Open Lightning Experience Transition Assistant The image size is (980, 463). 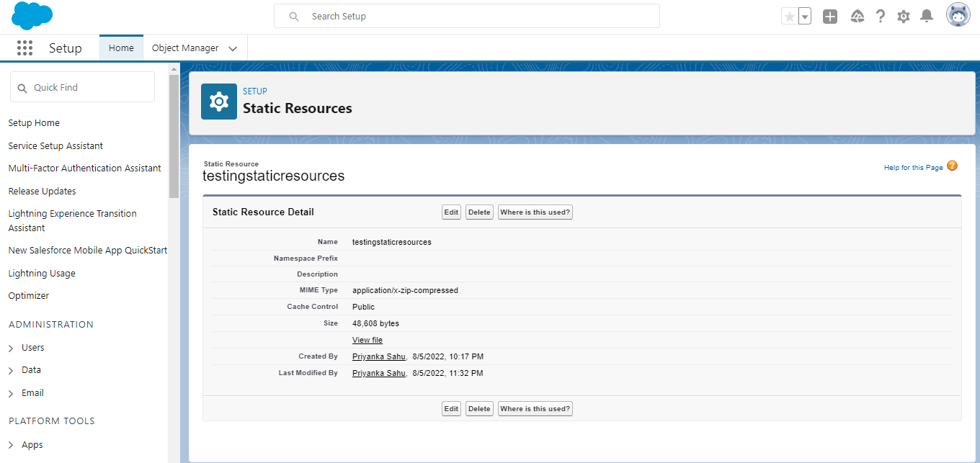click(72, 221)
